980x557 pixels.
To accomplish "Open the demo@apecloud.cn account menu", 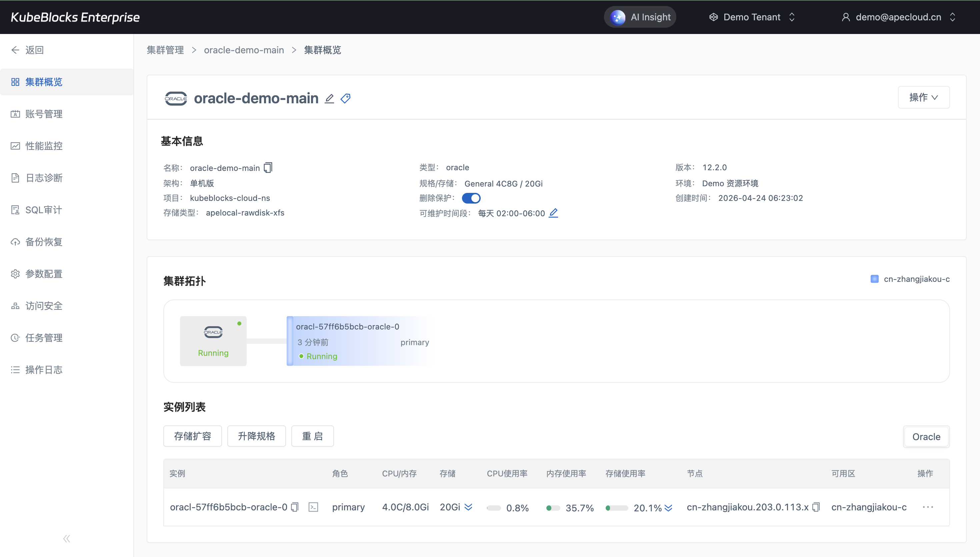I will (898, 17).
